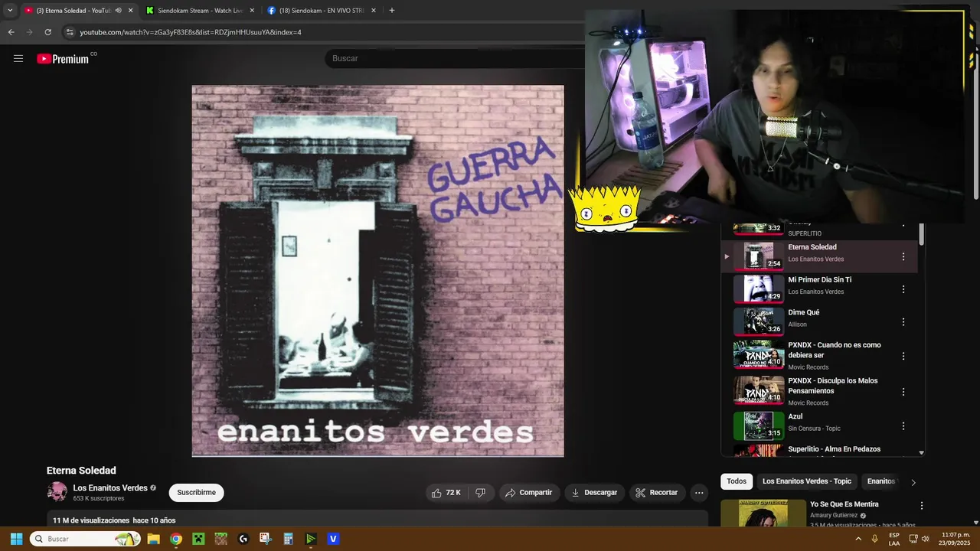Switch ESP LAA keyboard language

click(x=894, y=539)
